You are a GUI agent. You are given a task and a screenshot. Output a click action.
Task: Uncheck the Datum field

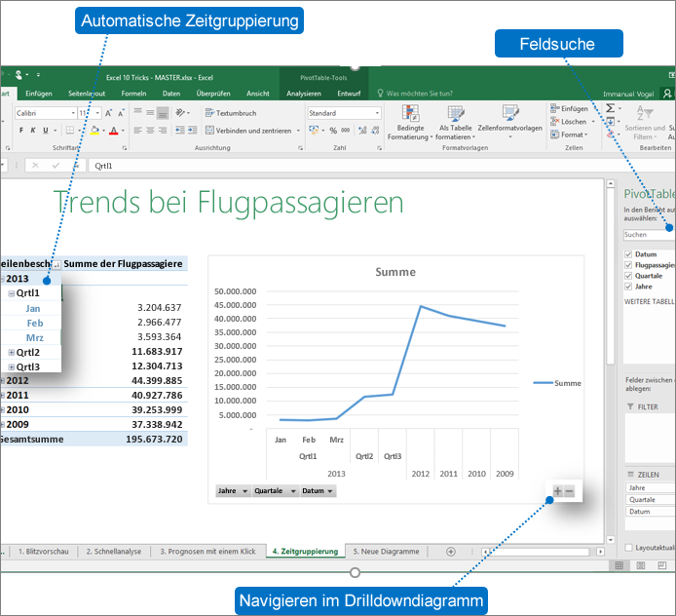628,254
